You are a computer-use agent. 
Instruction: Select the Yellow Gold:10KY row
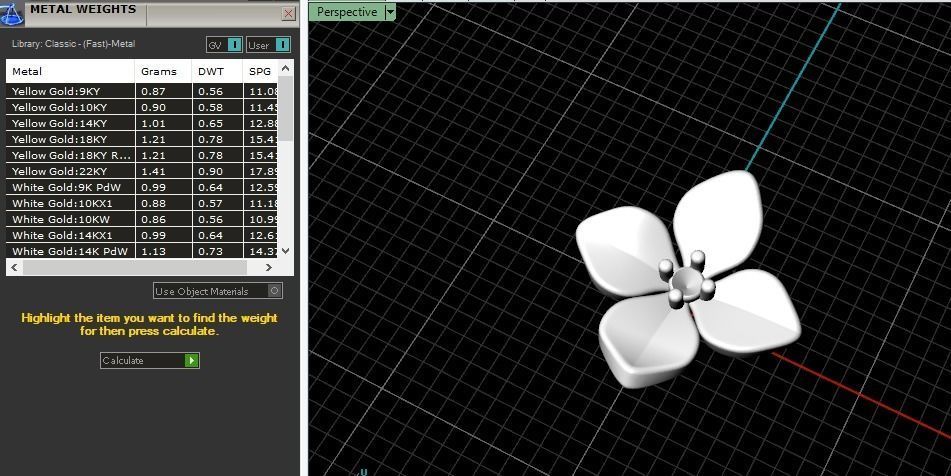click(x=142, y=107)
